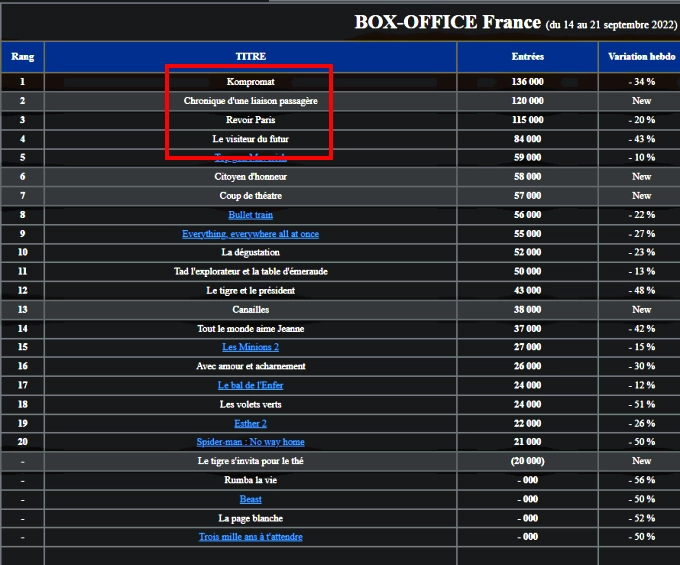
Task: Open the Esther 2 link
Action: [250, 423]
